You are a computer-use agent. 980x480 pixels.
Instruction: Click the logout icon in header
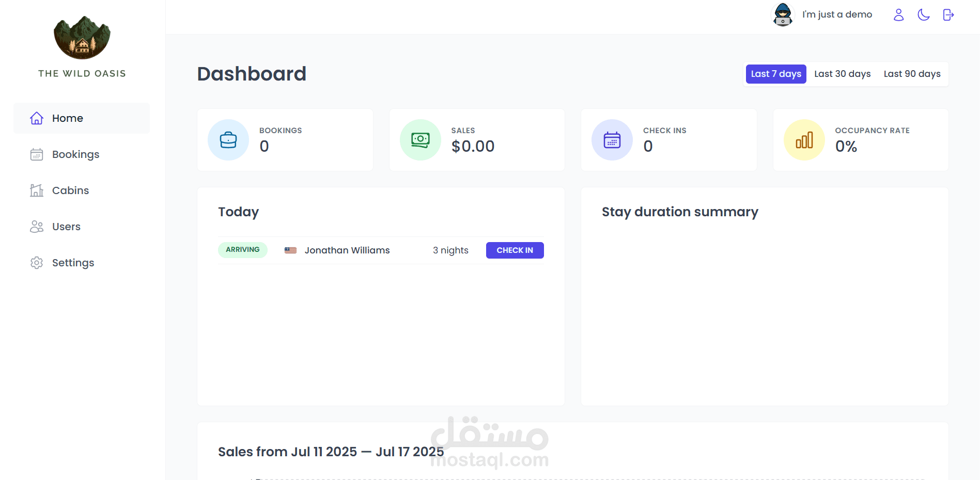[948, 15]
